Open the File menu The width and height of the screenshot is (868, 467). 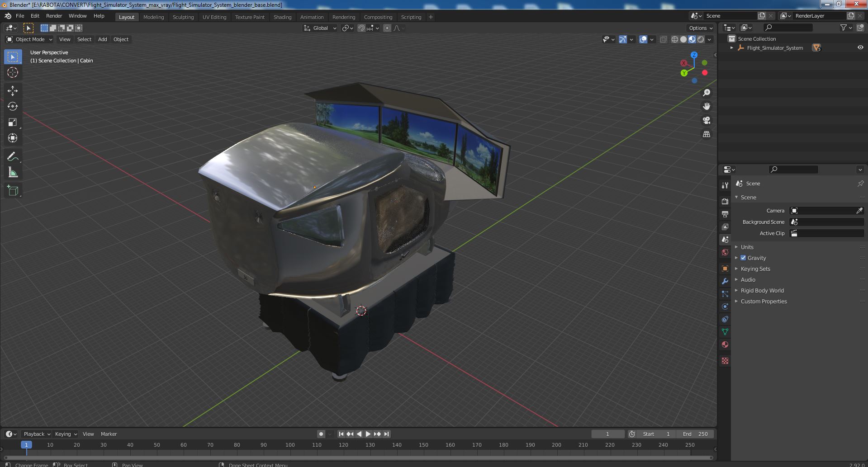coord(20,16)
